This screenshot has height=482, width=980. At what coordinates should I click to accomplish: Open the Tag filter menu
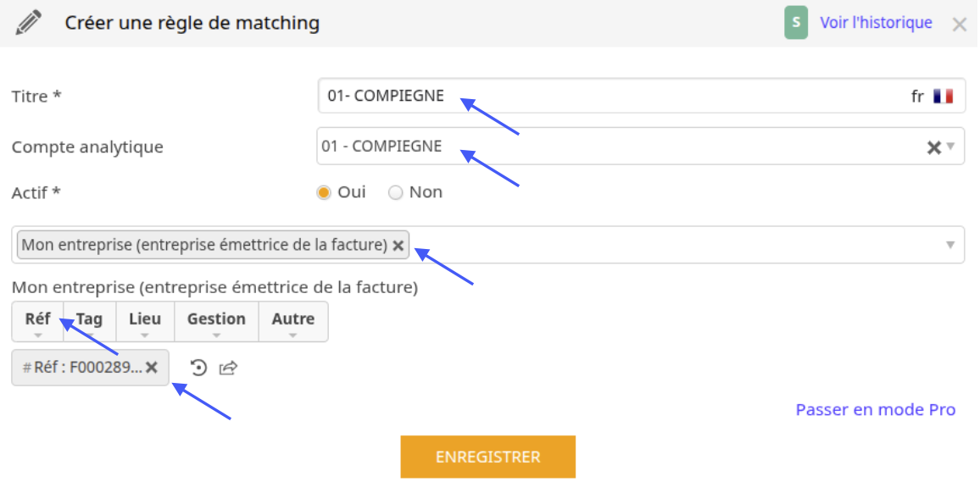click(89, 322)
